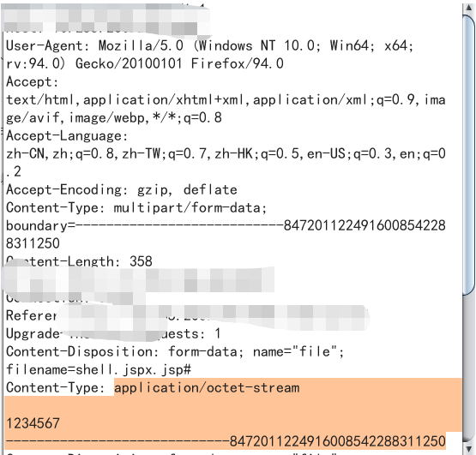Viewport: 476px width, 455px height.
Task: Place cursor in the User-Agent header line
Action: (x=209, y=46)
